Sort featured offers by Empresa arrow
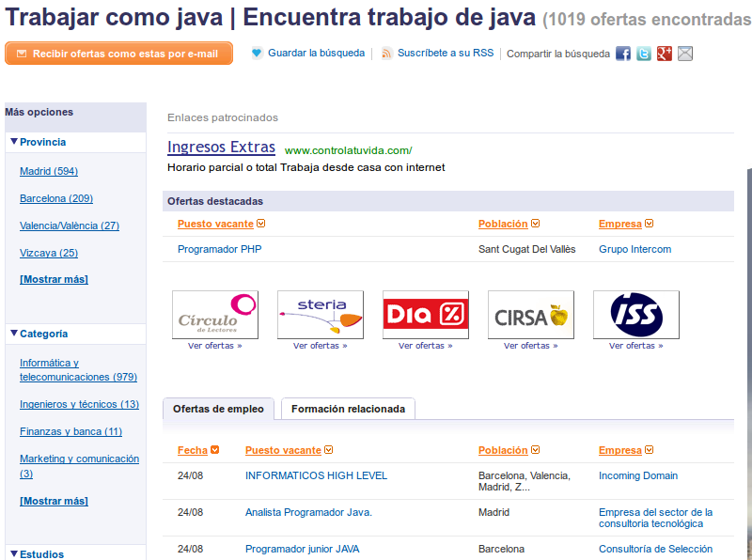Screen dimensions: 752x560 (650, 224)
